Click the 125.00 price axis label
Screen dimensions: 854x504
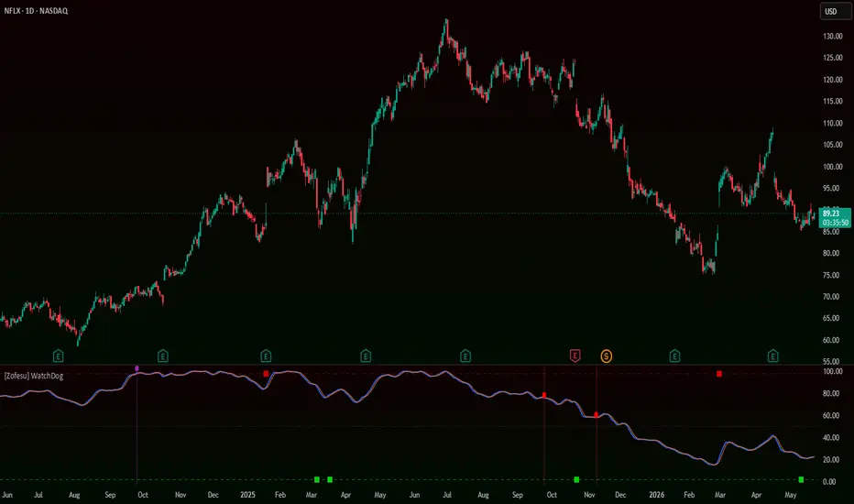click(x=833, y=58)
